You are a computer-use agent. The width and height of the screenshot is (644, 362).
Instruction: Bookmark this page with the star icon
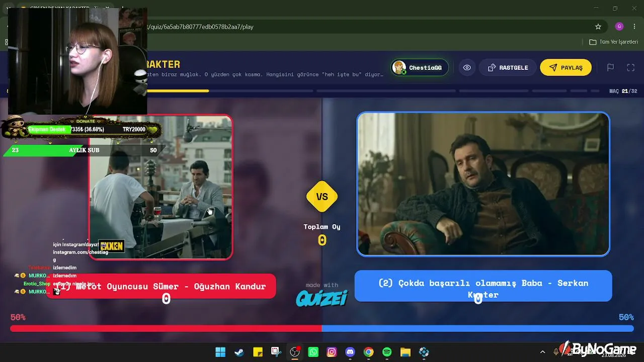pos(598,27)
